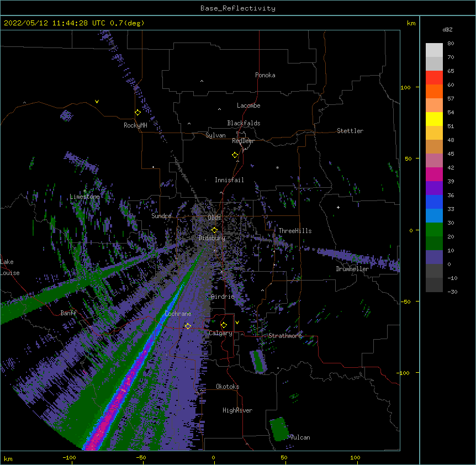Select the RockyMH label
This screenshot has width=476, height=465.
pos(135,125)
